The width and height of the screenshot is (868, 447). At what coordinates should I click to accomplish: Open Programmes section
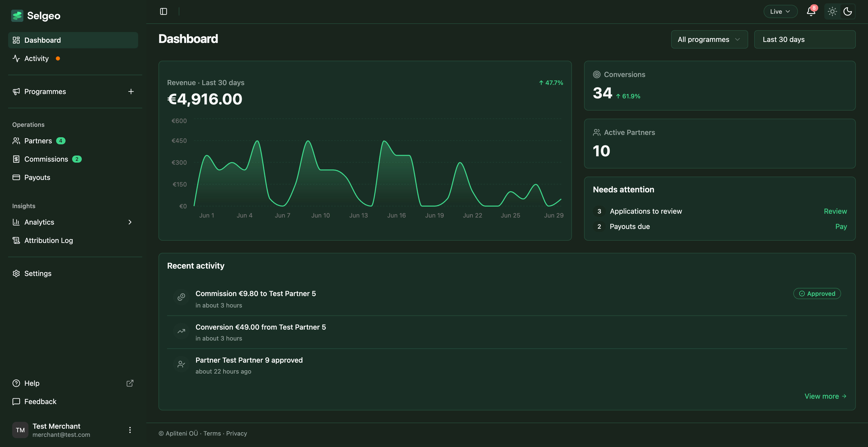(45, 91)
